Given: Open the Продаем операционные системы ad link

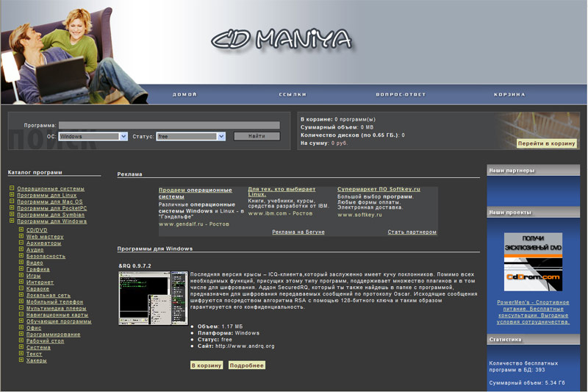Looking at the screenshot, I should [x=195, y=193].
